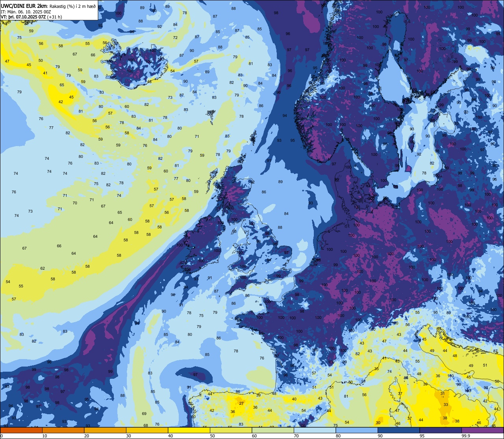Screen dimensions: 504x439
Task: Click the purple legend swatch above 99.9%
Action: coord(482,430)
